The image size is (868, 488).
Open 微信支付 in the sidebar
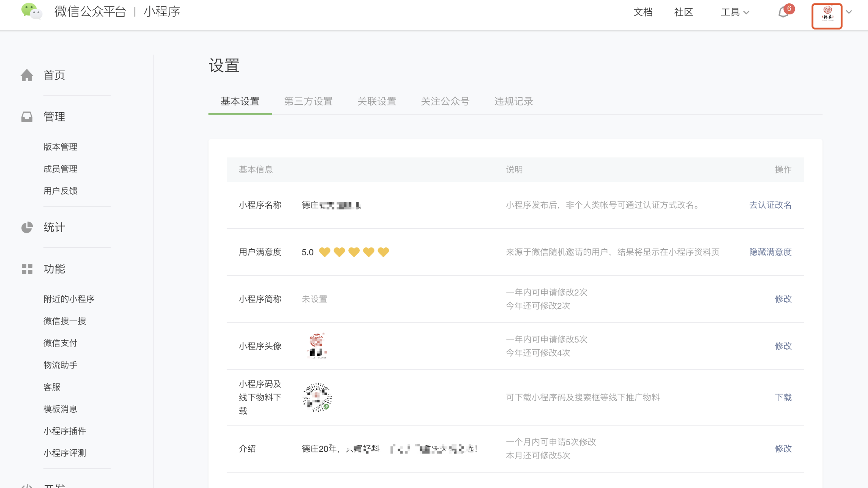[x=60, y=343]
